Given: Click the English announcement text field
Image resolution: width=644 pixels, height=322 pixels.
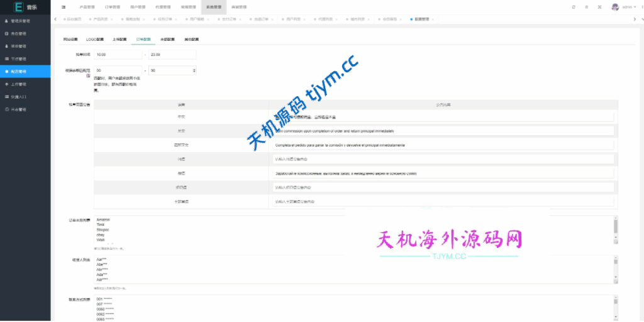Looking at the screenshot, I should (443, 131).
